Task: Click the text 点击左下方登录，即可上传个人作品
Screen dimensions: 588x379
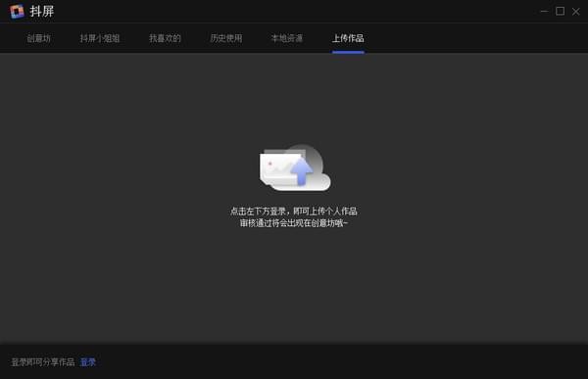Action: (294, 212)
